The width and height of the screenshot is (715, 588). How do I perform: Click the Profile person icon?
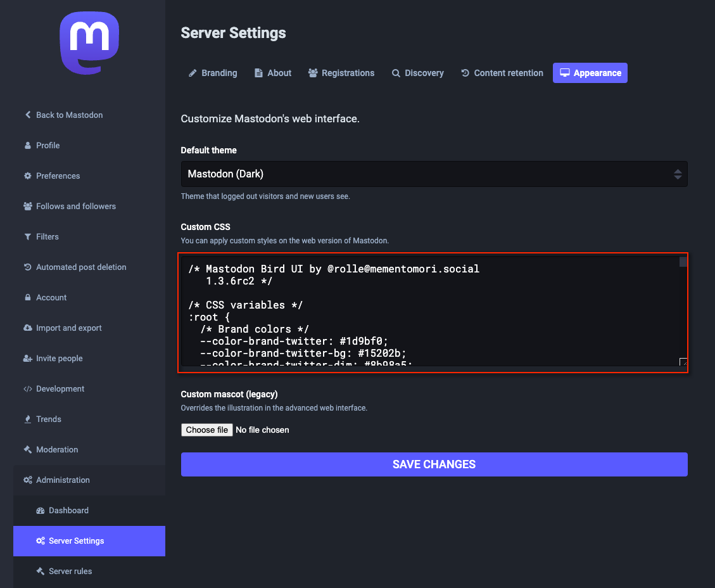(x=28, y=146)
